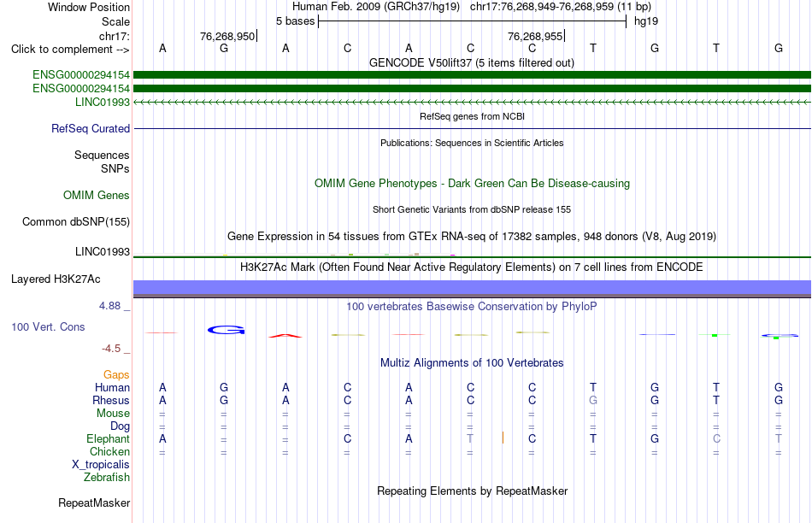Click the 'Scale' track label

pos(115,21)
